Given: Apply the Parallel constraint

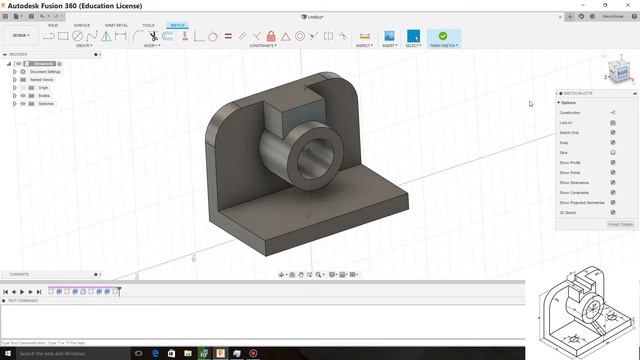Looking at the screenshot, I should coord(242,36).
